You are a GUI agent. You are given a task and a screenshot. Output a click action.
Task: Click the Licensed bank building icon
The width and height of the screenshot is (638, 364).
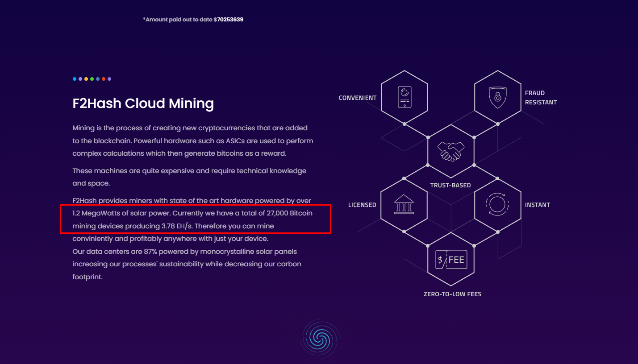point(404,205)
